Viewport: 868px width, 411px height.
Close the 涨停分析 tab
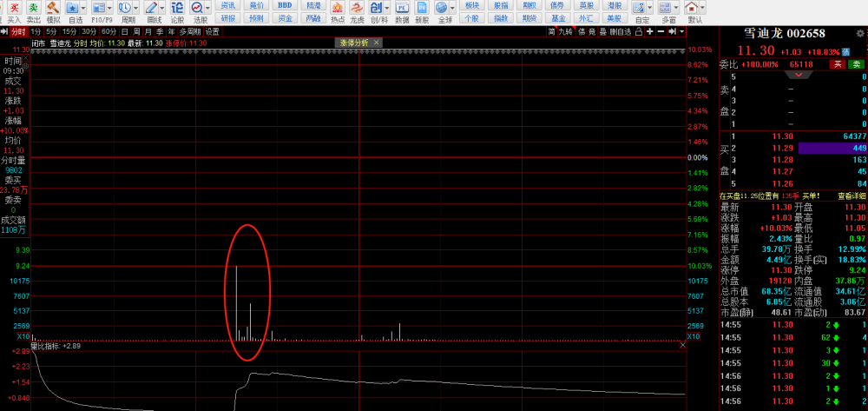pyautogui.click(x=377, y=42)
